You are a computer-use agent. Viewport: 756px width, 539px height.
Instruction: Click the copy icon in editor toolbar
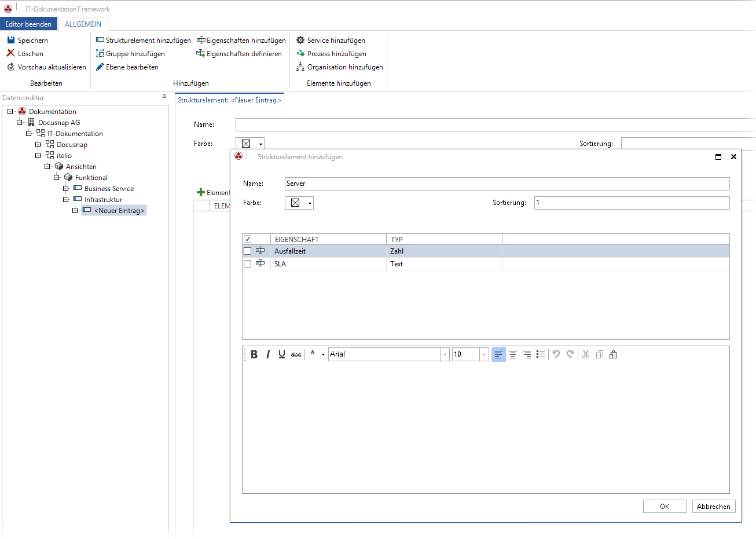point(600,354)
